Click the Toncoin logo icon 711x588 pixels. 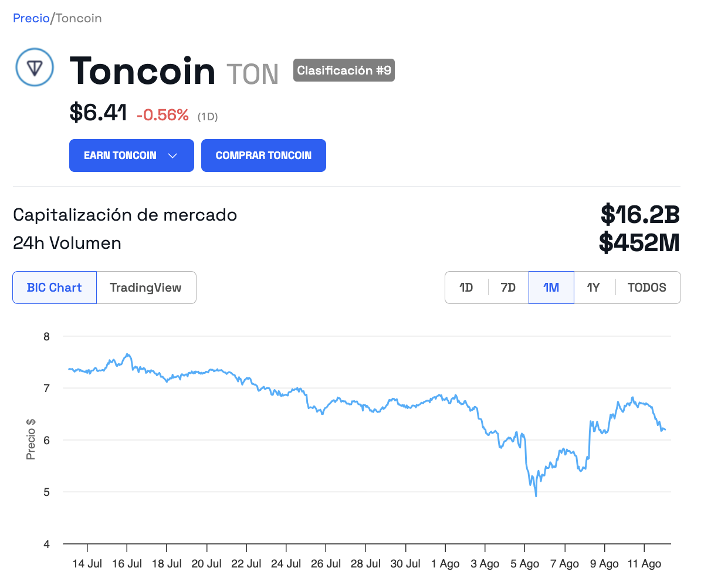[35, 67]
